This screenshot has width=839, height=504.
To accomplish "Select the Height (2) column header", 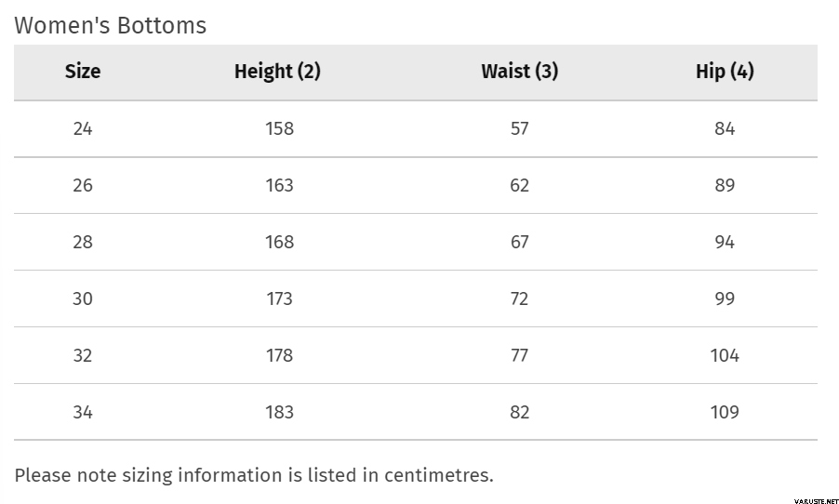I will pyautogui.click(x=277, y=72).
